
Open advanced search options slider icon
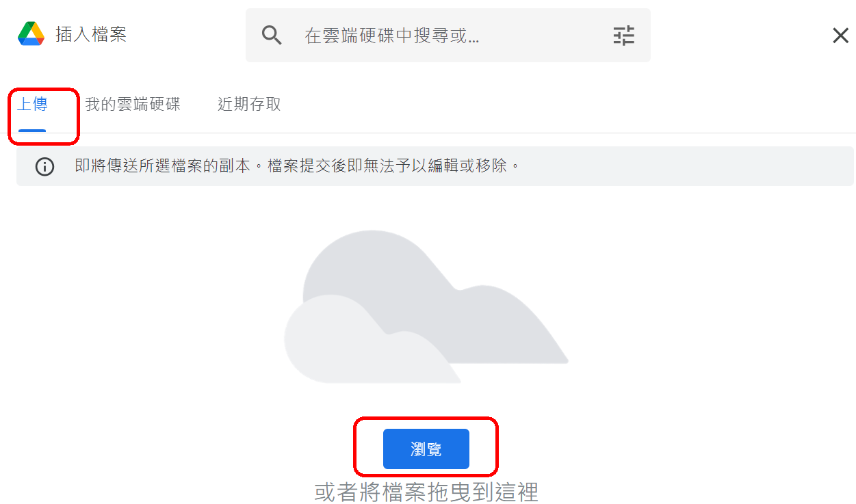[623, 36]
